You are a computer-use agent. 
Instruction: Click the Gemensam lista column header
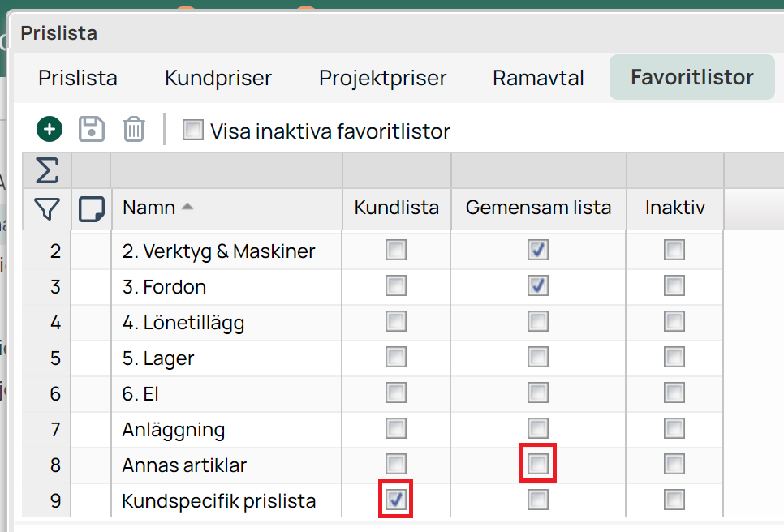click(538, 208)
